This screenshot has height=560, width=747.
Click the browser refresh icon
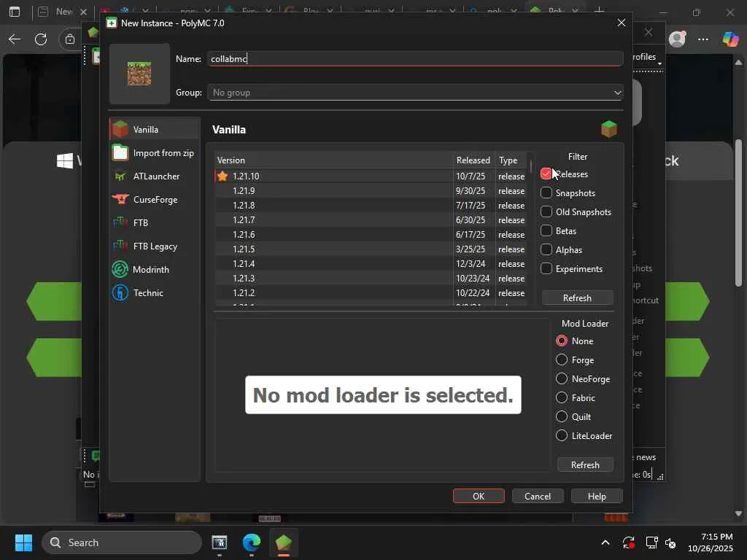coord(41,39)
